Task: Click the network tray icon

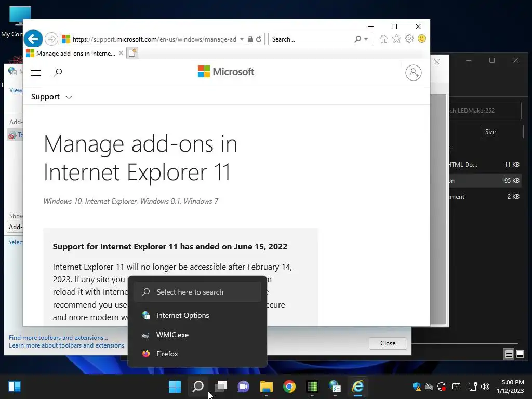Action: [472, 387]
